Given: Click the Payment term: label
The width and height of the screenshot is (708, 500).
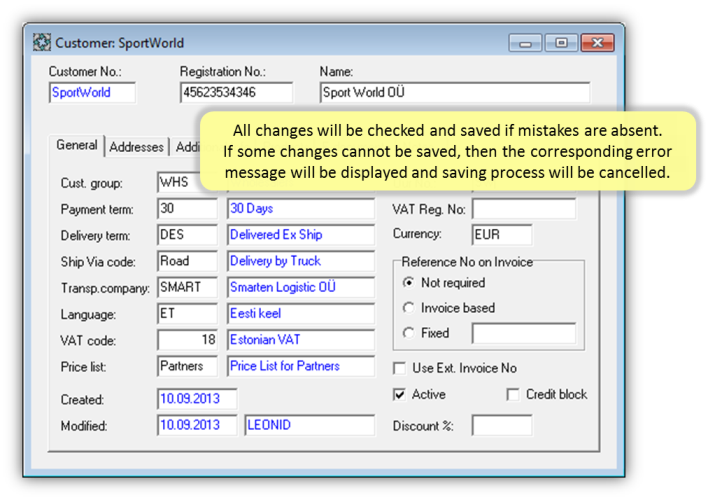Looking at the screenshot, I should (97, 210).
